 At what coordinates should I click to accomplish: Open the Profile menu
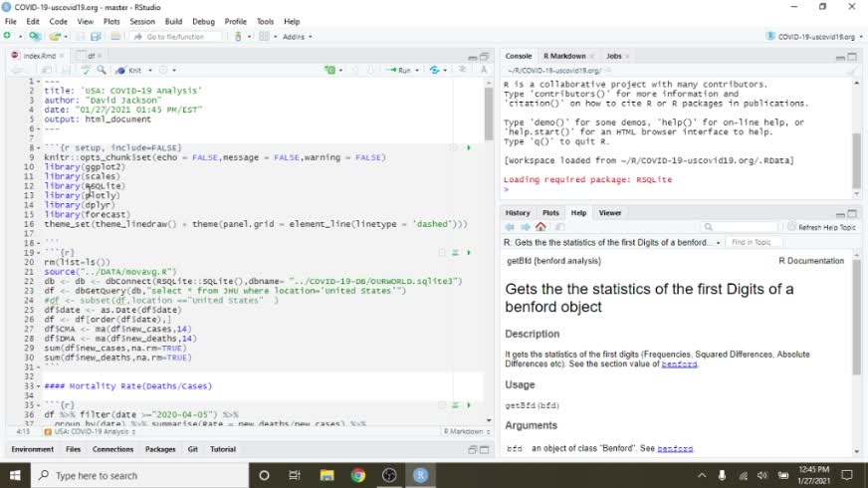(x=235, y=22)
